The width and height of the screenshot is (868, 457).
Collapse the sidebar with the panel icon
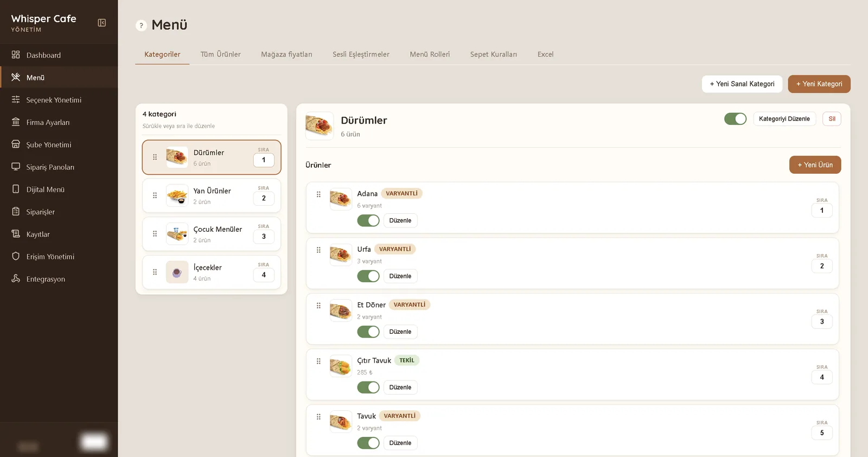(x=101, y=23)
